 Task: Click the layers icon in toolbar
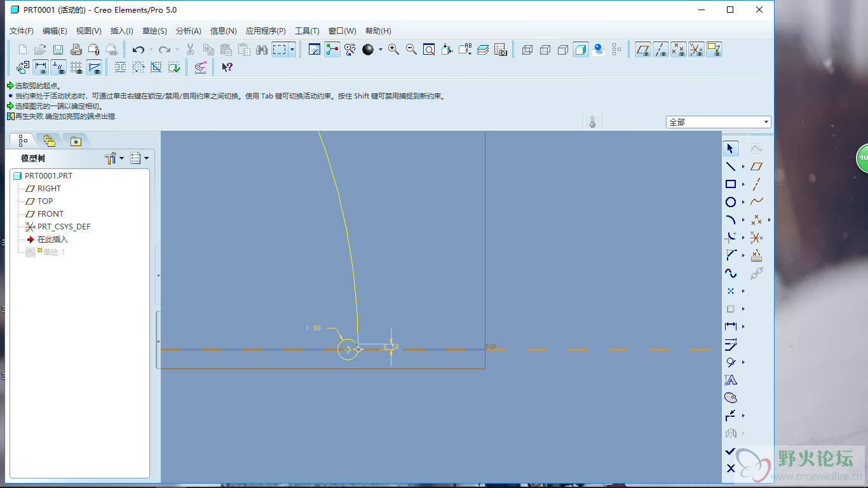coord(483,50)
